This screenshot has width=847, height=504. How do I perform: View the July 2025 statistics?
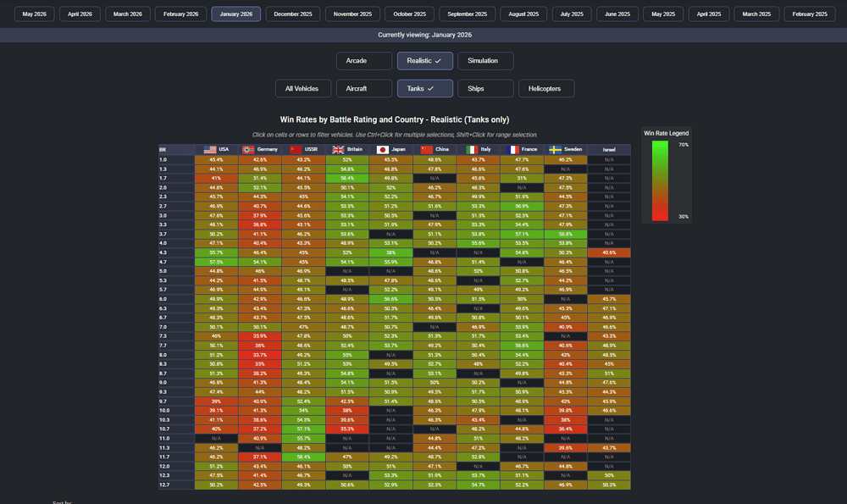pyautogui.click(x=572, y=14)
